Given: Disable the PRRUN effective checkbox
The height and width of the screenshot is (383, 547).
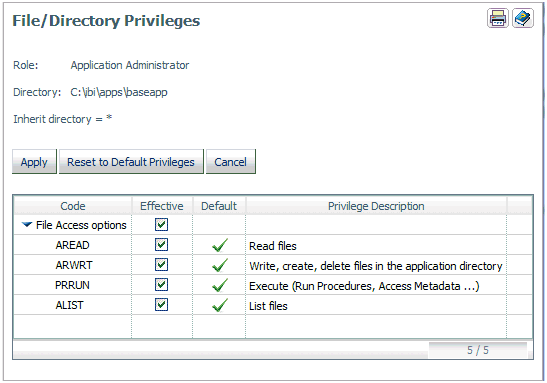Looking at the screenshot, I should [x=162, y=285].
